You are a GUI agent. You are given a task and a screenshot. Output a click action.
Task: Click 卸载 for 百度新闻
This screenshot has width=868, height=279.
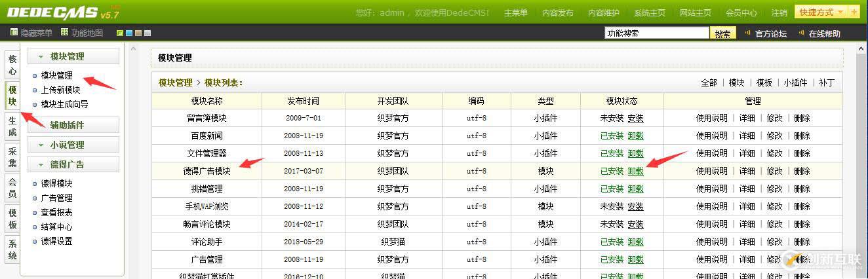coord(635,136)
